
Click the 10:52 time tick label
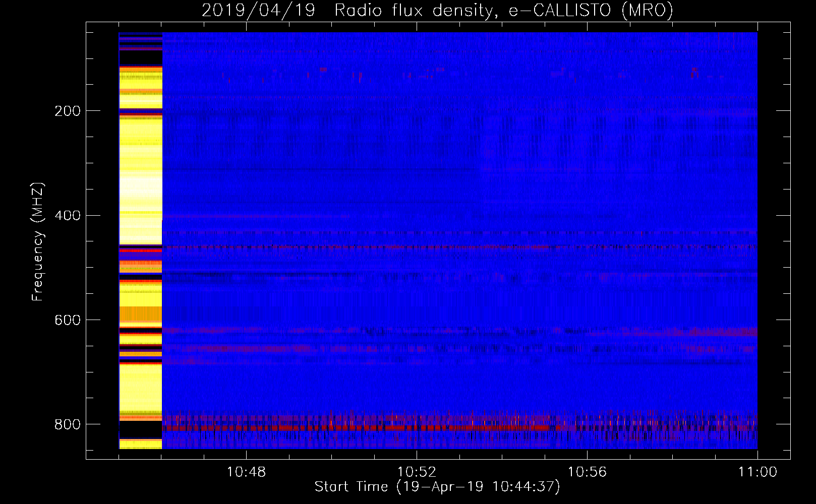417,472
